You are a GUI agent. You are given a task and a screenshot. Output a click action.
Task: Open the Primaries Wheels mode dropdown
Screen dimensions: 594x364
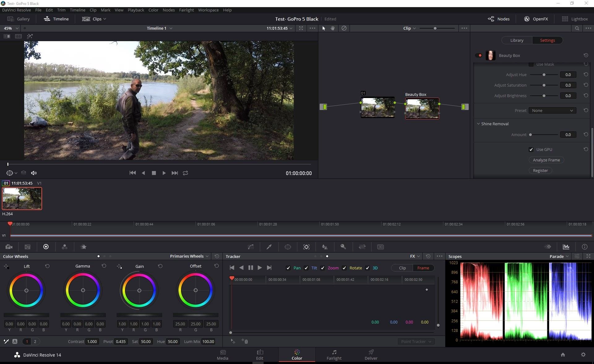pyautogui.click(x=190, y=256)
